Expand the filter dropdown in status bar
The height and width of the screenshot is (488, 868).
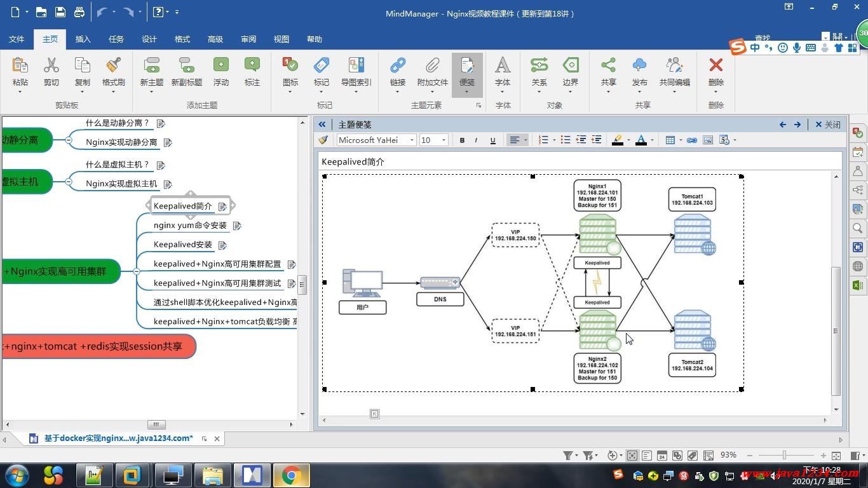coord(576,456)
